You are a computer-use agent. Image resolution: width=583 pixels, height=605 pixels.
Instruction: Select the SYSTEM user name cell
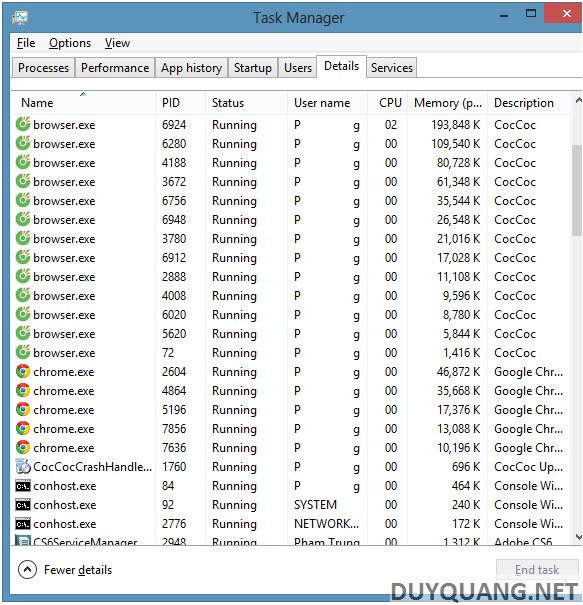tap(315, 505)
